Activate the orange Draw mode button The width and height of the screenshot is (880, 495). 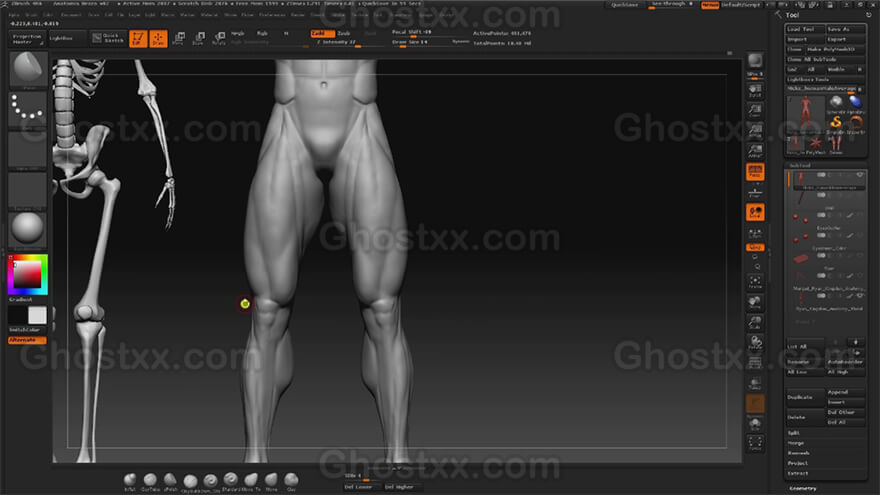pos(158,38)
